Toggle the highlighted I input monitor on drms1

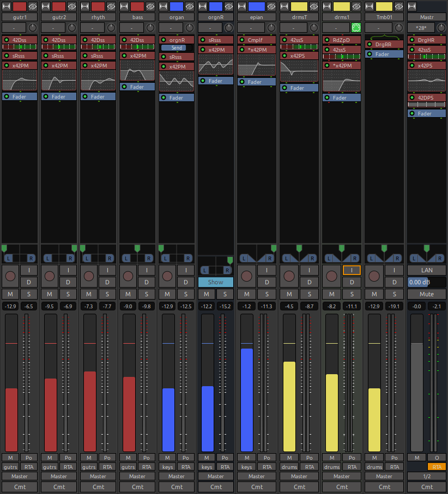tap(352, 270)
